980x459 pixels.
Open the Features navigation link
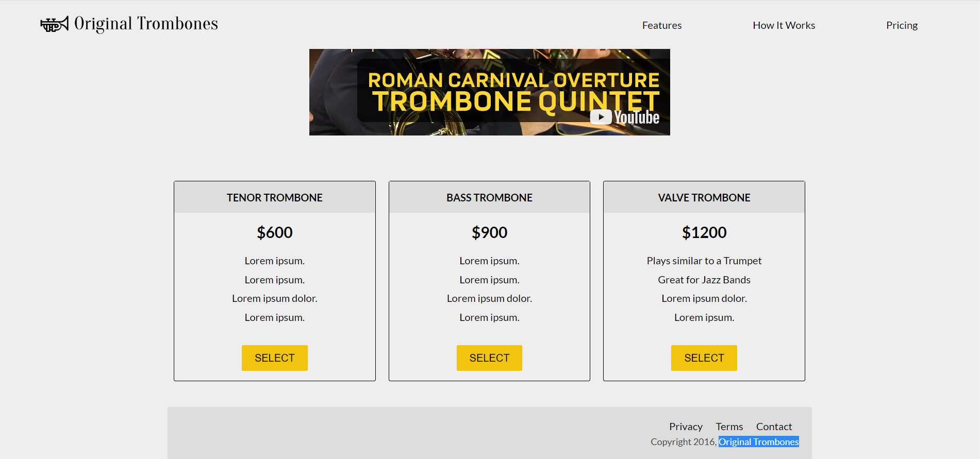click(661, 25)
